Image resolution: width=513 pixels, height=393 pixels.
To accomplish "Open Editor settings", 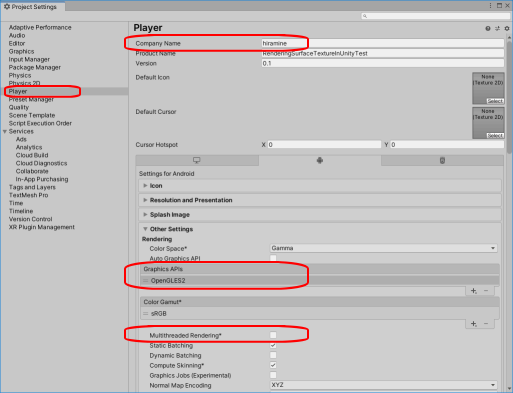I will [x=17, y=43].
